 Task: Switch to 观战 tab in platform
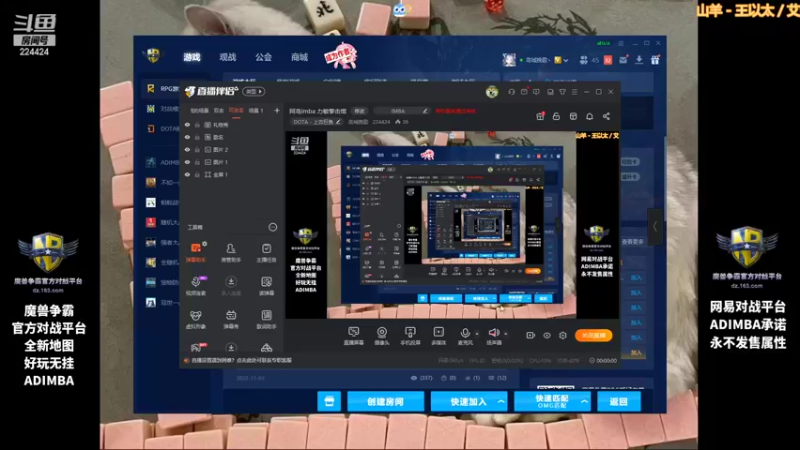[228, 57]
